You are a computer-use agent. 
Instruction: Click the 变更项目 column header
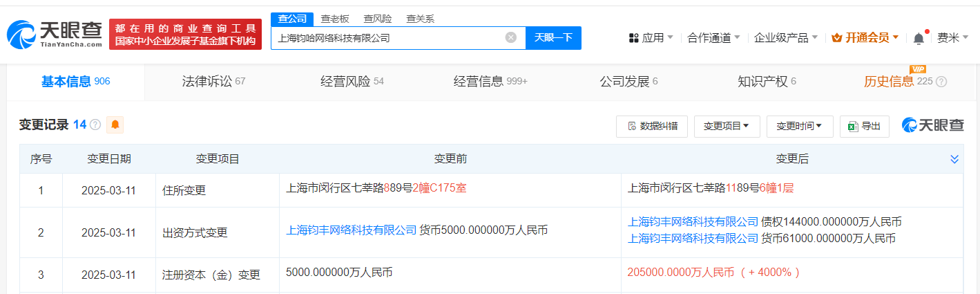218,159
